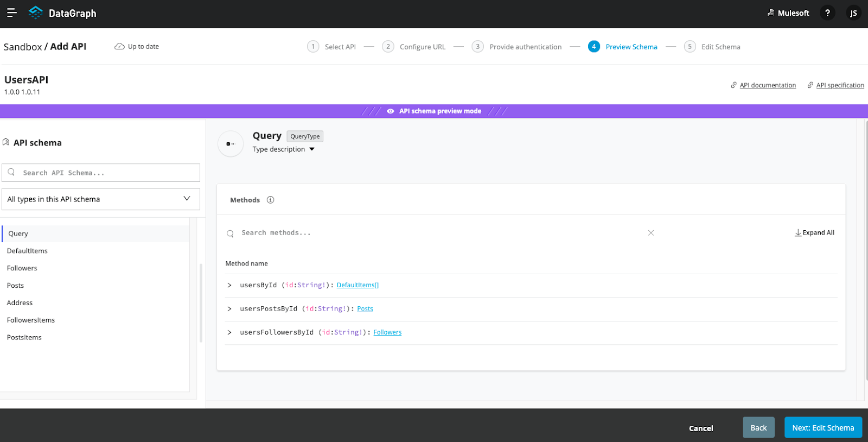The image size is (868, 442).
Task: Follow the Posts return type link
Action: click(x=365, y=309)
